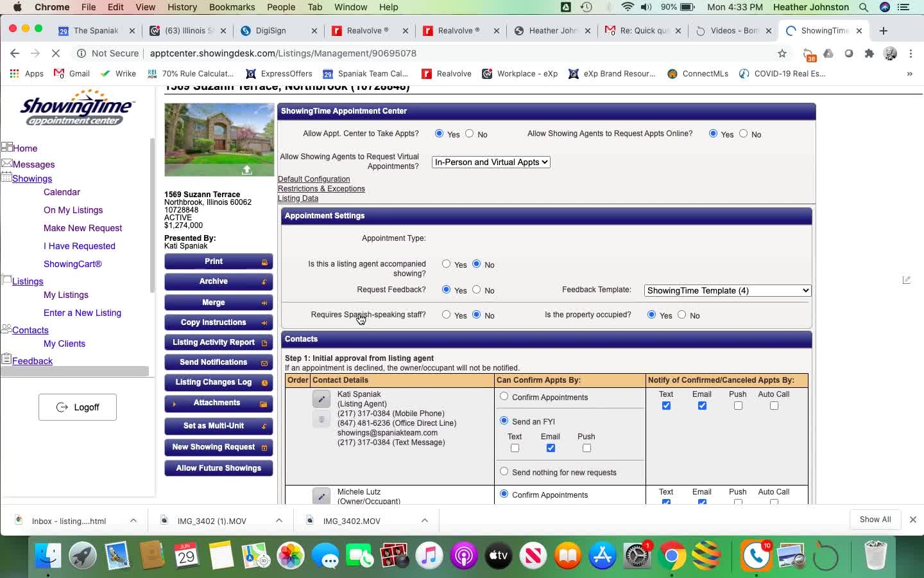Click the Logoff button
This screenshot has width=924, height=578.
pyautogui.click(x=78, y=407)
